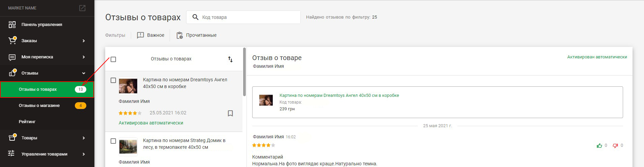The width and height of the screenshot is (644, 167).
Task: Click the price 239 грн
Action: 287,109
